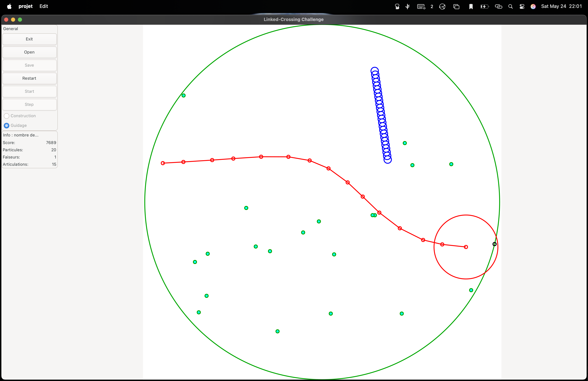Click the Particules count 20

pyautogui.click(x=54, y=150)
